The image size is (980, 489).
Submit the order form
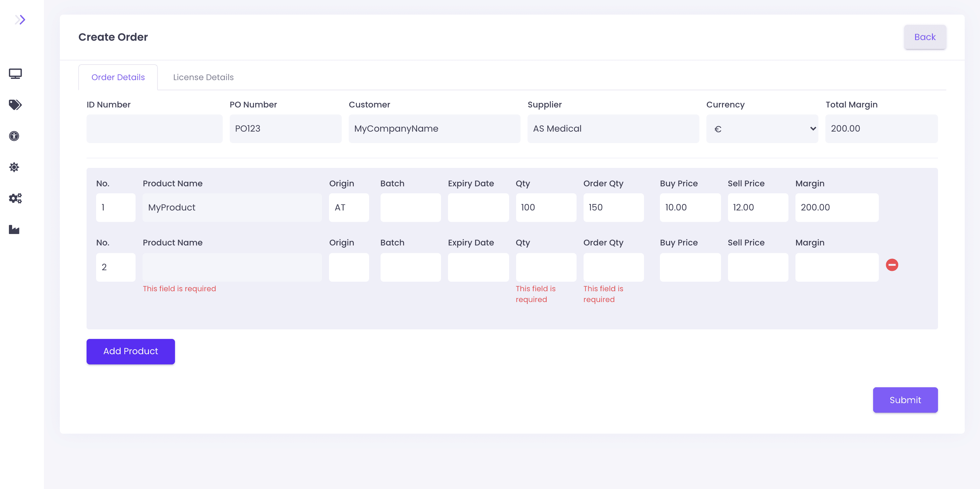coord(905,400)
